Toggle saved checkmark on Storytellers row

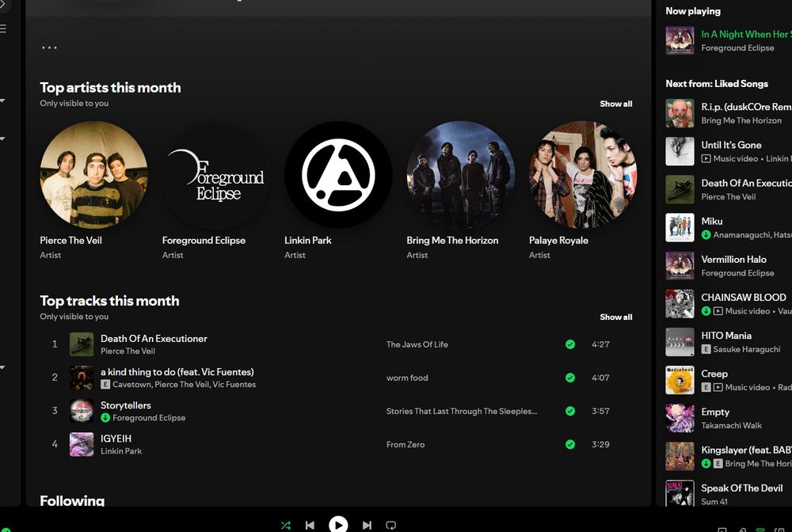coord(570,411)
